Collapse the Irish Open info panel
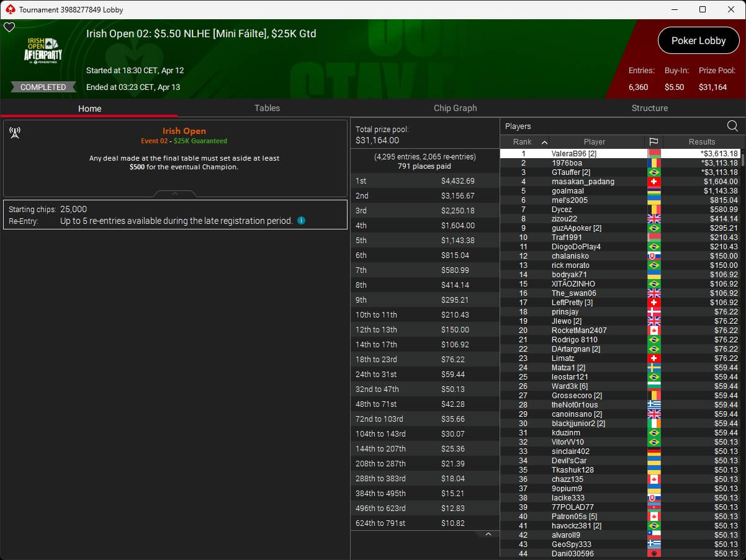The width and height of the screenshot is (746, 560). pyautogui.click(x=175, y=194)
